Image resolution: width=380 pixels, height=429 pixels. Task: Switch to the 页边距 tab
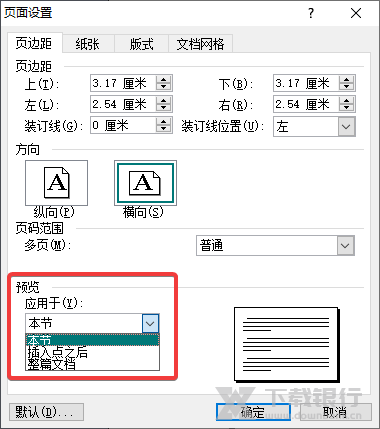pyautogui.click(x=34, y=43)
